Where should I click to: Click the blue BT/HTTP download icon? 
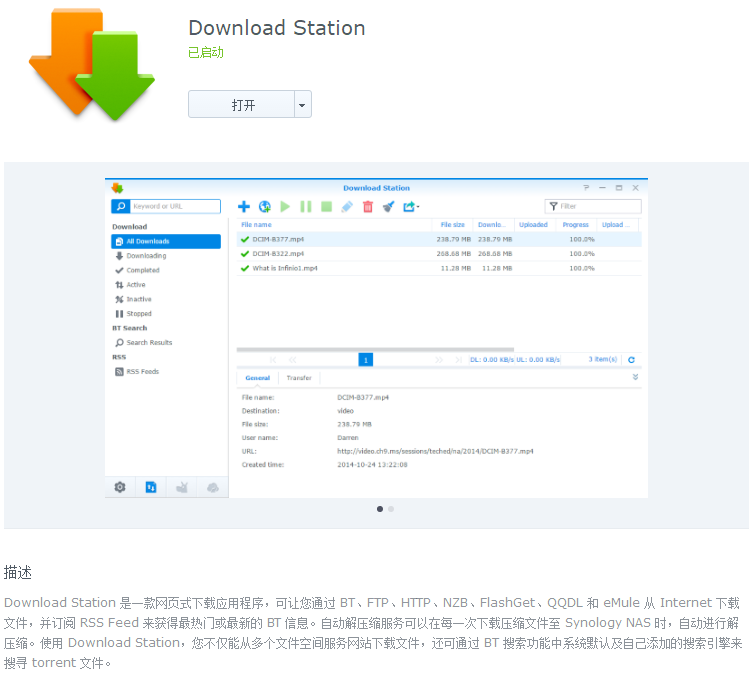point(151,487)
